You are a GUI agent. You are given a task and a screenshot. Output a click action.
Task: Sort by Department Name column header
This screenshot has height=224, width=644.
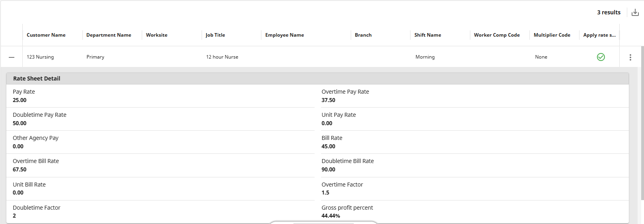[x=108, y=35]
